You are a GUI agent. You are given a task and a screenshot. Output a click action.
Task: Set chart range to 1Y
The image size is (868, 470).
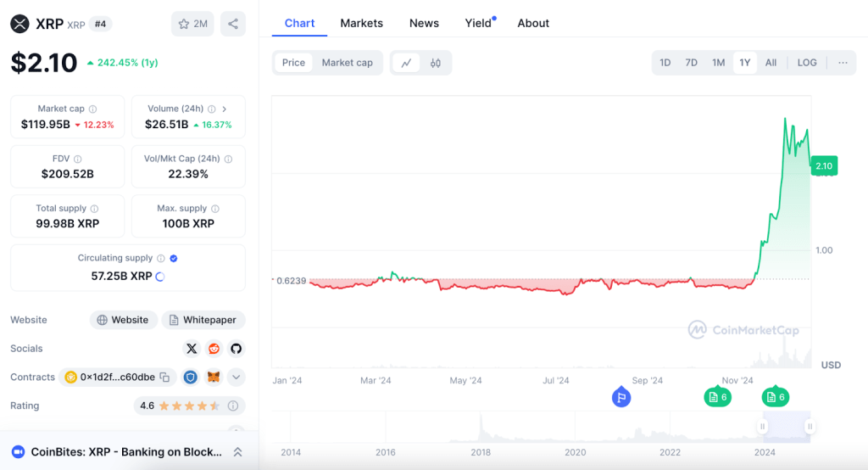click(x=744, y=63)
